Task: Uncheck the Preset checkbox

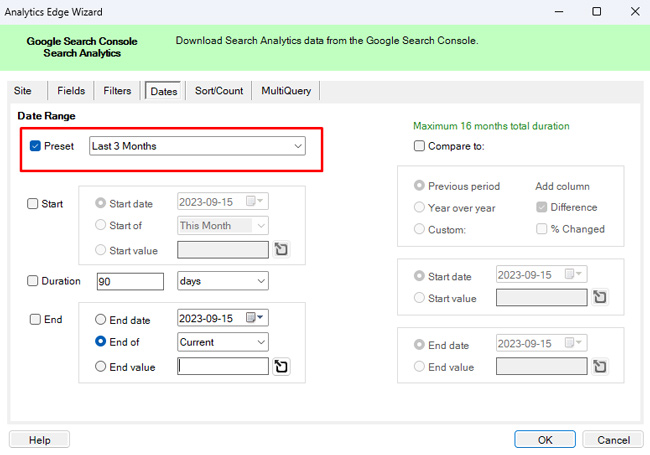Action: (36, 146)
